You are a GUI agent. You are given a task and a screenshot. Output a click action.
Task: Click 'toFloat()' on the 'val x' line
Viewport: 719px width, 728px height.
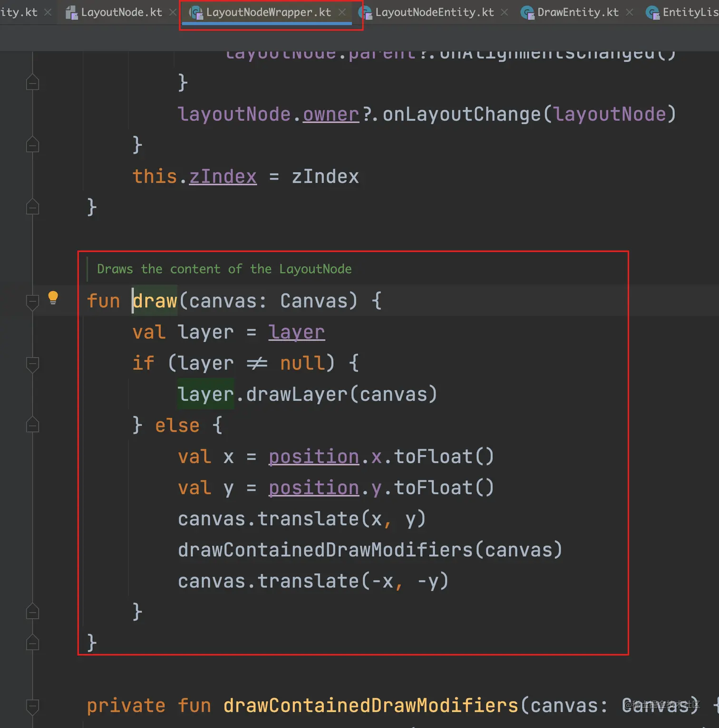point(444,457)
